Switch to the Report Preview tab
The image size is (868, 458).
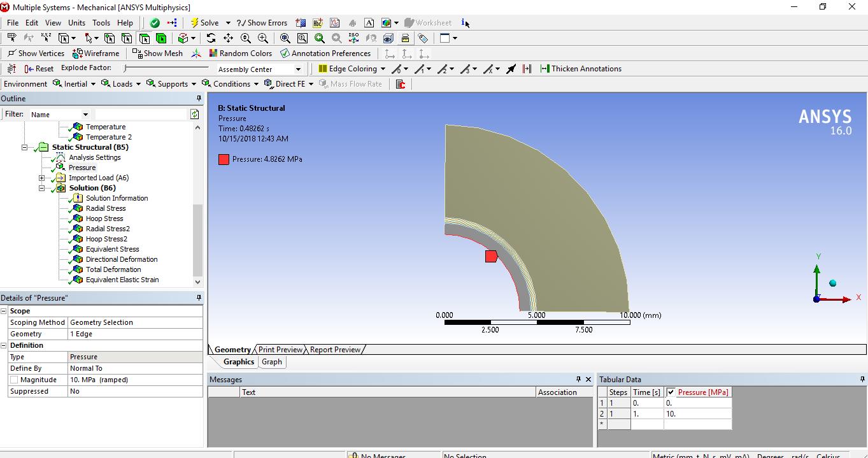pyautogui.click(x=335, y=350)
